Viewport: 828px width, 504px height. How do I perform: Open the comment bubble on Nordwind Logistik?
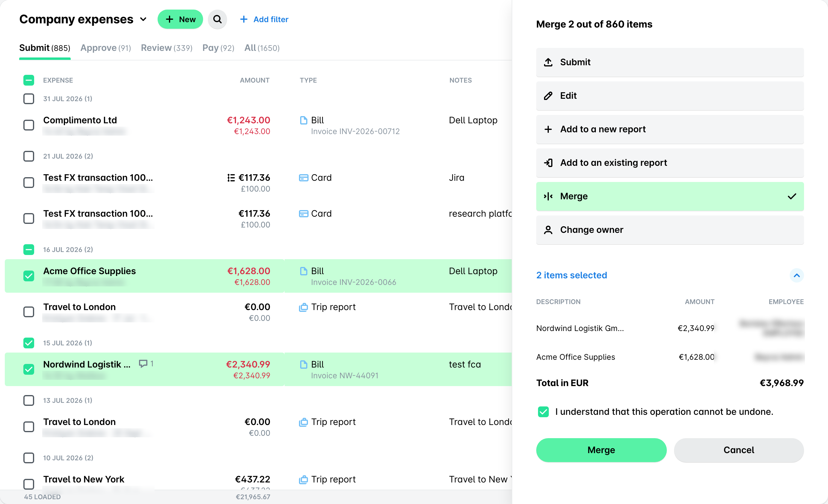[143, 364]
